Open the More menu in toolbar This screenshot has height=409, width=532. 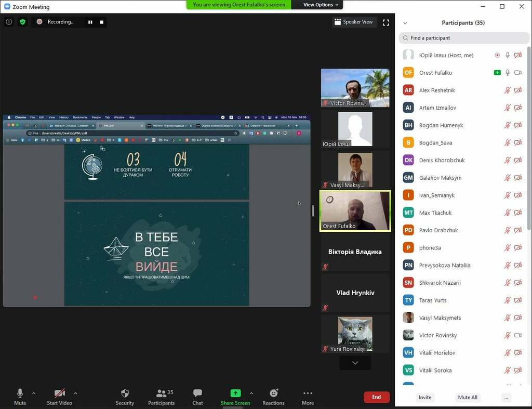click(308, 393)
